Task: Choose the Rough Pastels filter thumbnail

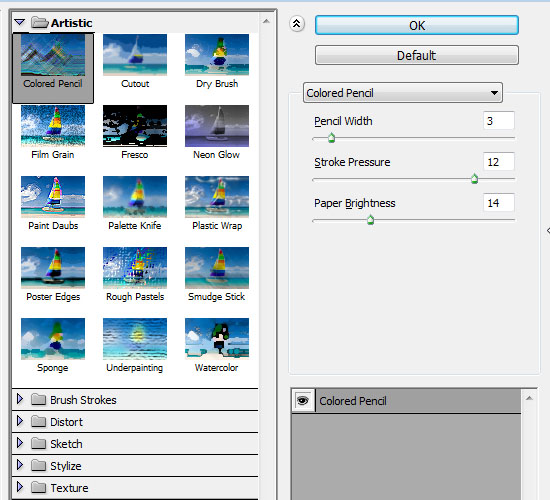Action: point(135,268)
